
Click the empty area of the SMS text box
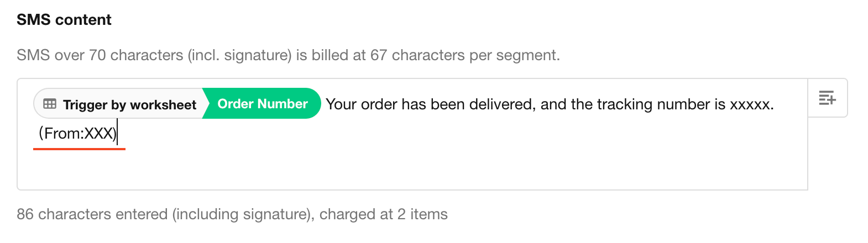click(x=412, y=166)
